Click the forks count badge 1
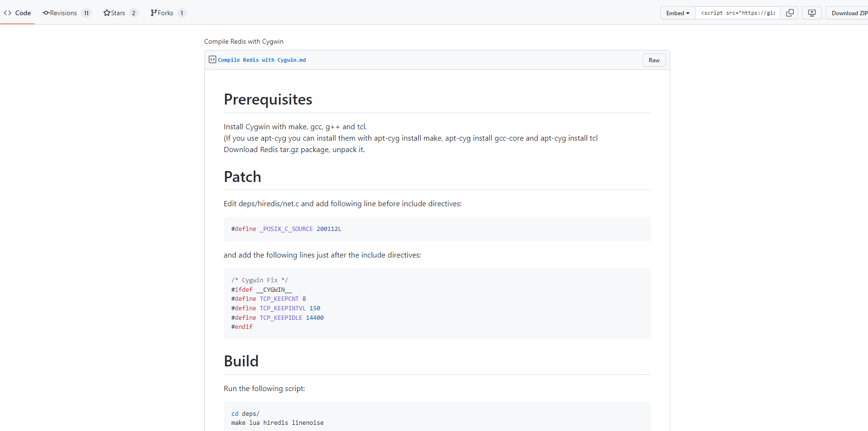Image resolution: width=868 pixels, height=431 pixels. tap(182, 13)
